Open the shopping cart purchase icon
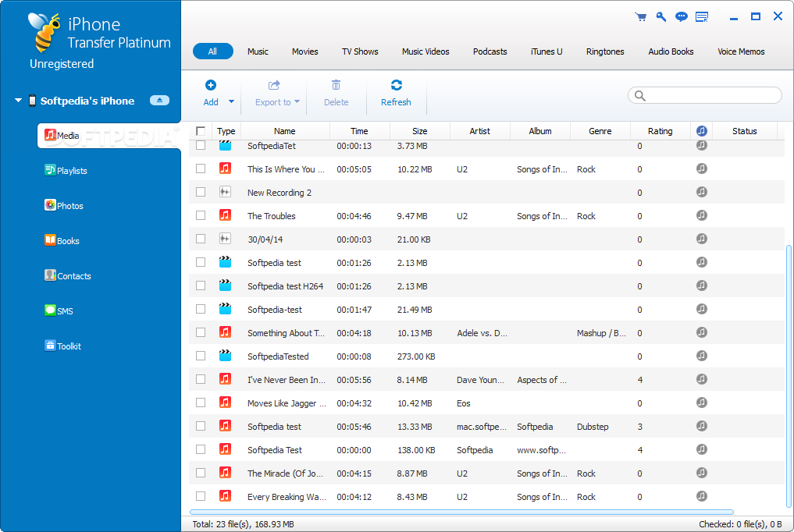 pyautogui.click(x=640, y=17)
